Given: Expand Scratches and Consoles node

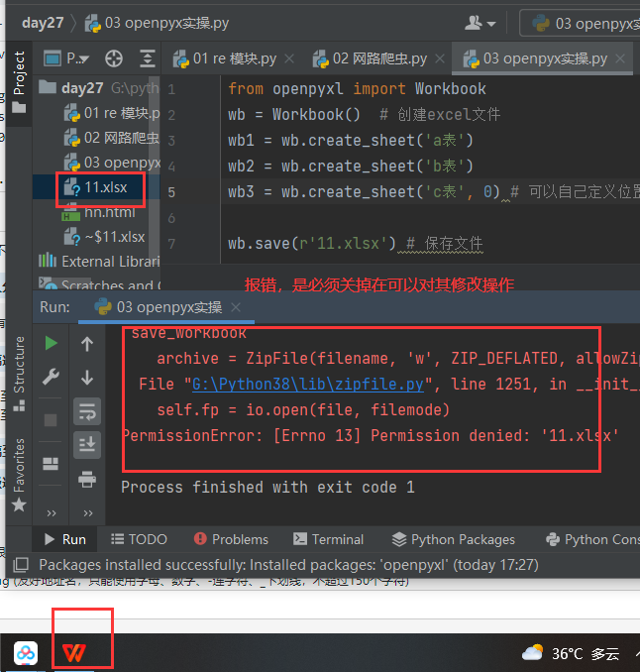Looking at the screenshot, I should tap(99, 285).
